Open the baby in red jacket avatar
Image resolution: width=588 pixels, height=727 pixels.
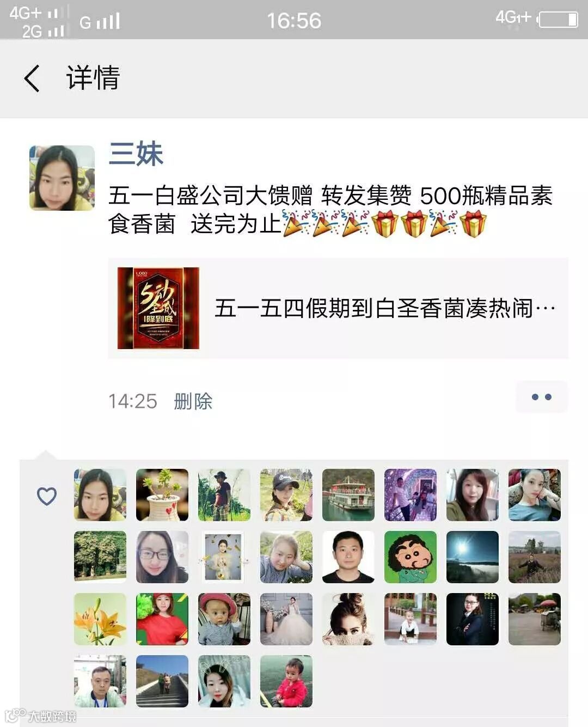[x=286, y=681]
